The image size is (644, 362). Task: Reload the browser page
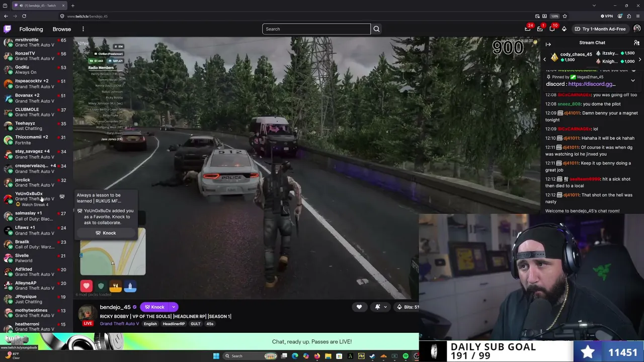(x=24, y=16)
